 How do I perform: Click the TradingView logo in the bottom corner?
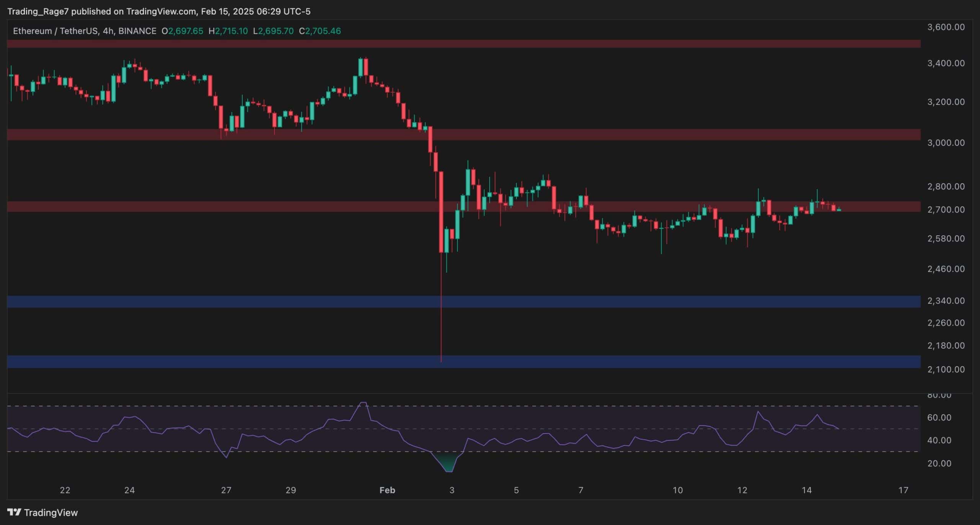42,512
